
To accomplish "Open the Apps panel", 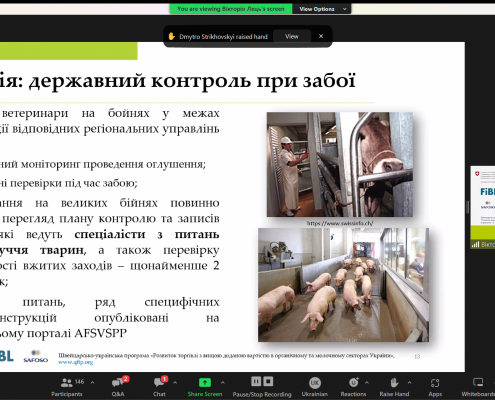I will 435,387.
